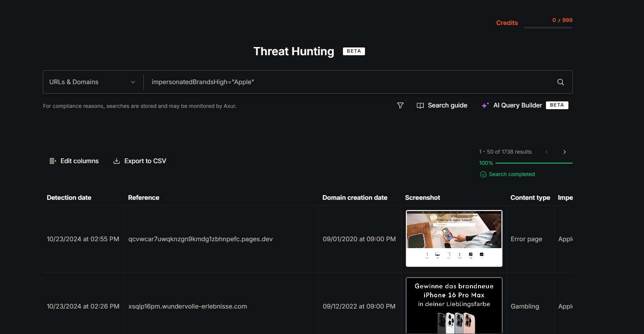Click the 1 - 50 of 1738 results text
Viewport: 644px width, 334px height.
pos(505,152)
